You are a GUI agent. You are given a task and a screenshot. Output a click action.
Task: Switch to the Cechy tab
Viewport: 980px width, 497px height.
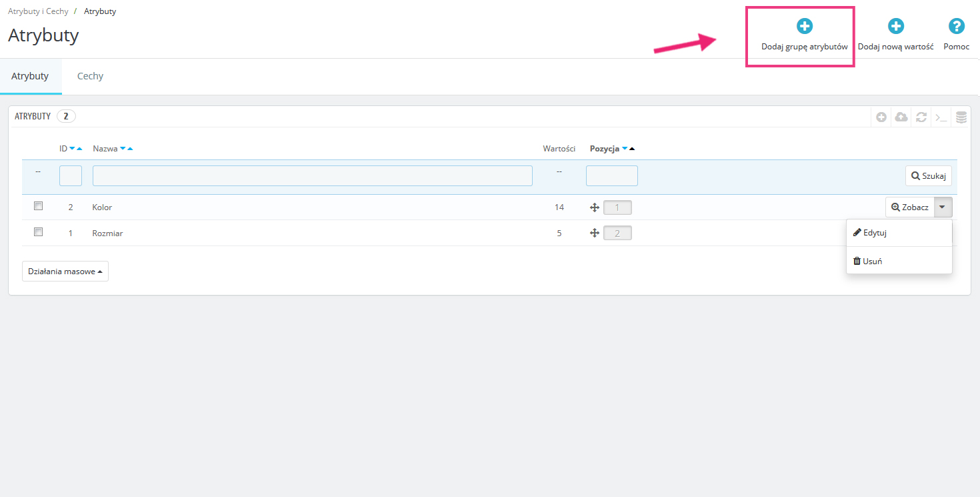[x=90, y=76]
